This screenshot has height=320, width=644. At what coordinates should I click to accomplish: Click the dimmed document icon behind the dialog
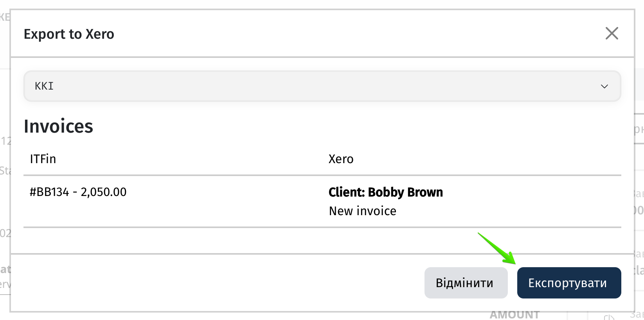tap(609, 316)
